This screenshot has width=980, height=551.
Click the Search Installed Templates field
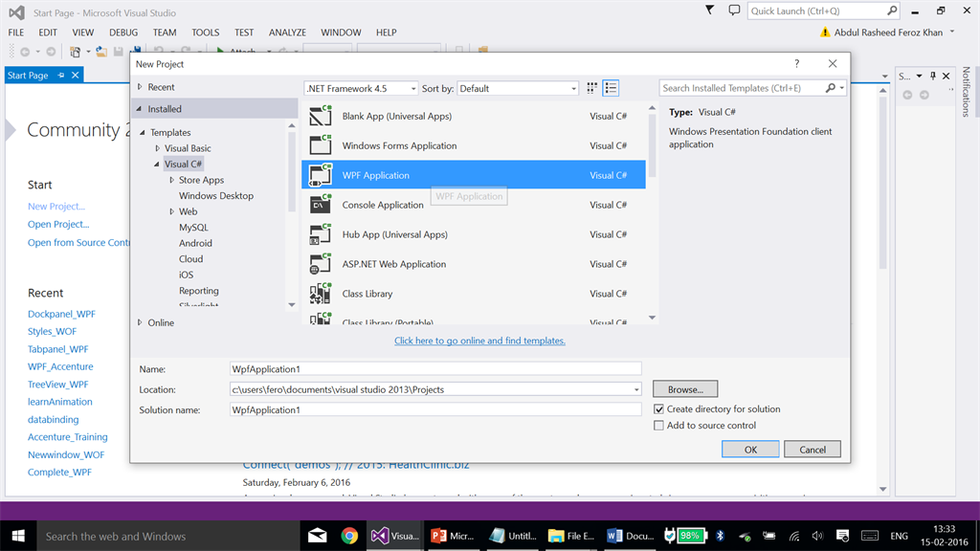pyautogui.click(x=742, y=88)
